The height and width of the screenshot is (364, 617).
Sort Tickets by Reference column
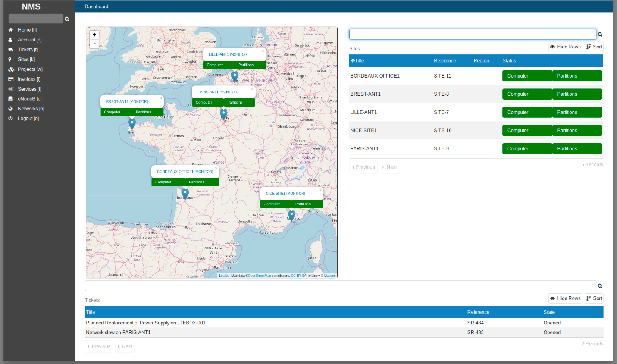(478, 312)
